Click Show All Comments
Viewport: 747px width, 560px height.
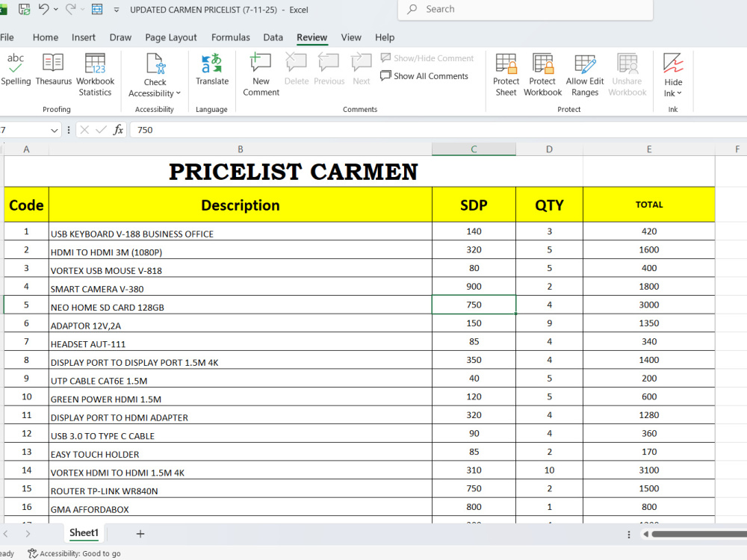coord(424,75)
